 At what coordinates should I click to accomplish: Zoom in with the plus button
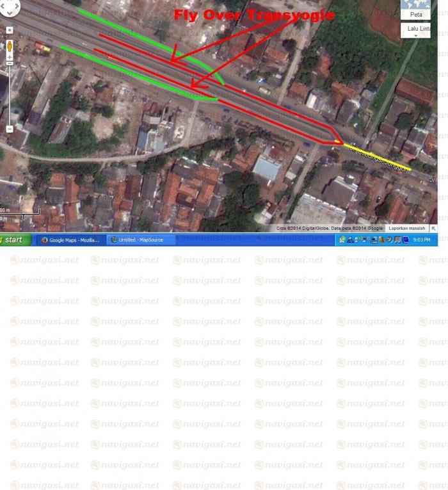(x=10, y=58)
